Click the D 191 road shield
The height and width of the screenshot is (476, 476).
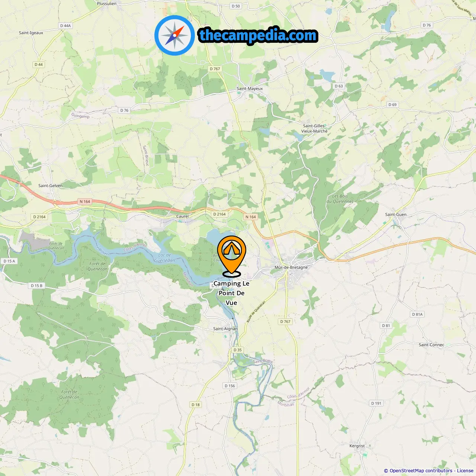[x=376, y=403]
